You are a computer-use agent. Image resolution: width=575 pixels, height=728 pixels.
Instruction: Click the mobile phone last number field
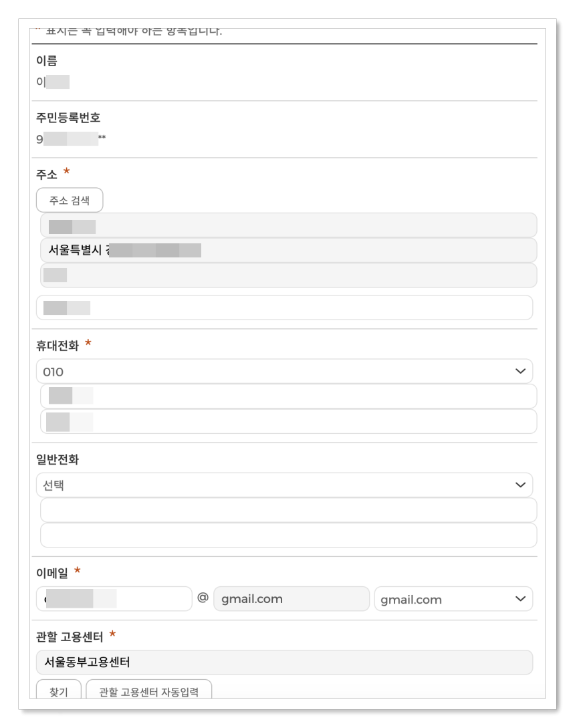[287, 421]
